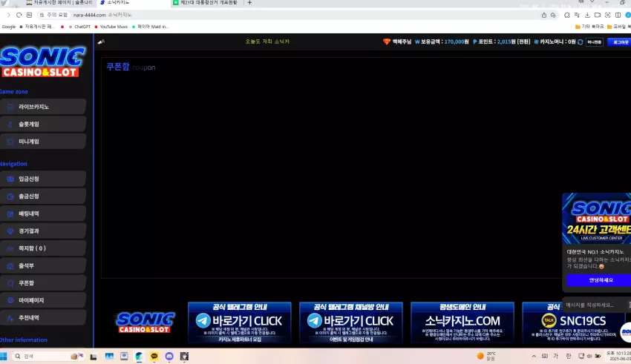This screenshot has height=364, width=631.
Task: Open the first 공식 텔레그램 안내 banner
Action: pos(240,322)
